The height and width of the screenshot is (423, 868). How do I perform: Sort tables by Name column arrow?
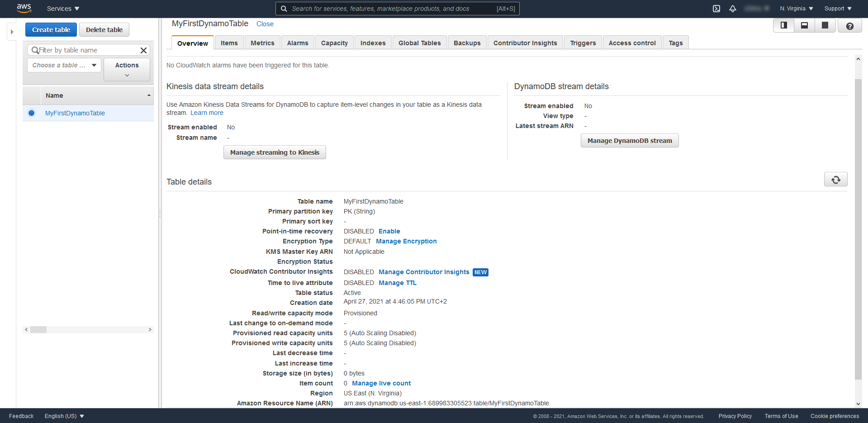coord(149,95)
